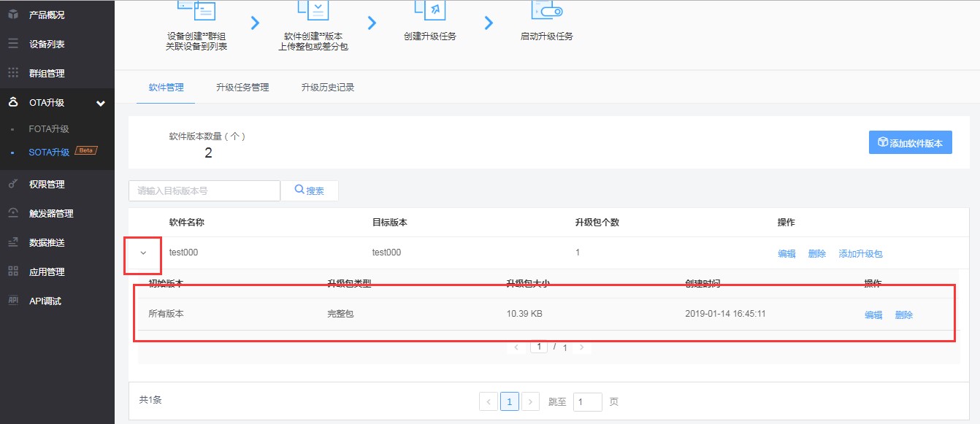Viewport: 980px width, 424px height.
Task: Click the 目标版本 column header
Action: pyautogui.click(x=390, y=223)
